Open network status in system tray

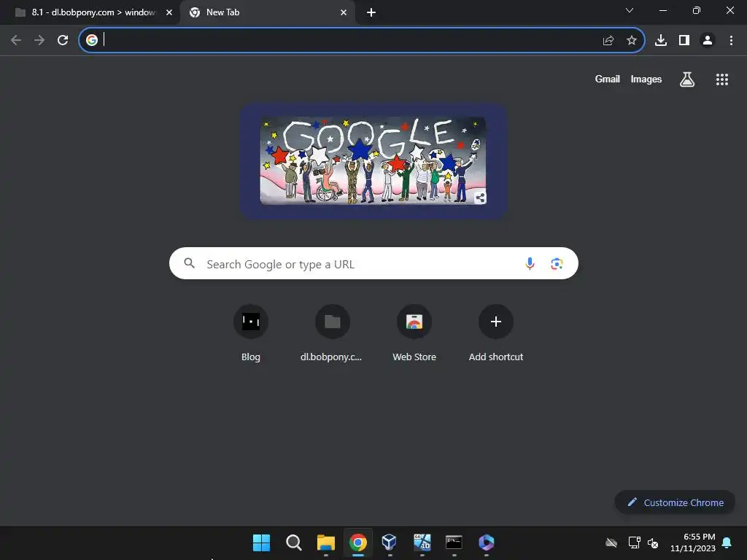click(x=634, y=542)
